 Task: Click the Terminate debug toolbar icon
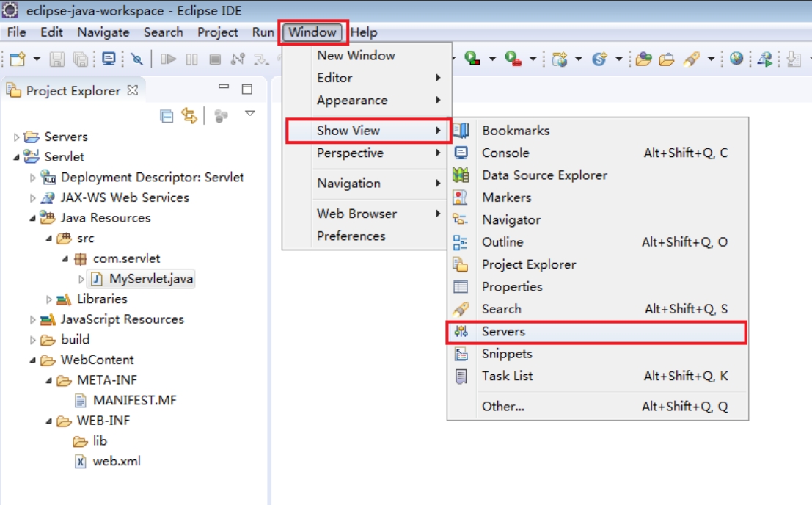(215, 59)
